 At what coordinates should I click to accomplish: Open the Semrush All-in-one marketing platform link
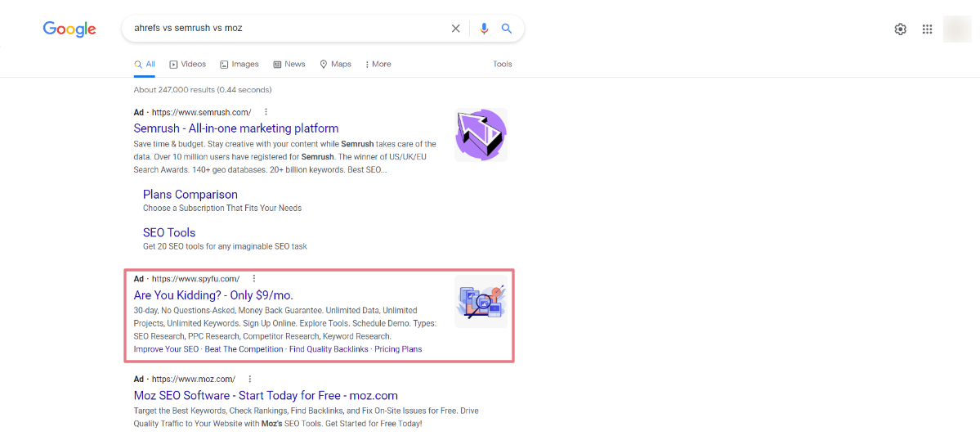coord(236,128)
